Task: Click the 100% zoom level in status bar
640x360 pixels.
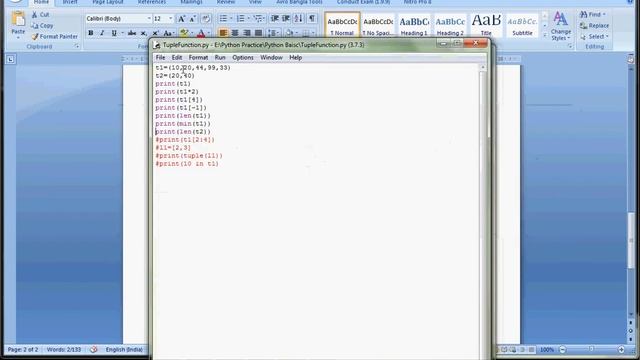Action: point(547,350)
